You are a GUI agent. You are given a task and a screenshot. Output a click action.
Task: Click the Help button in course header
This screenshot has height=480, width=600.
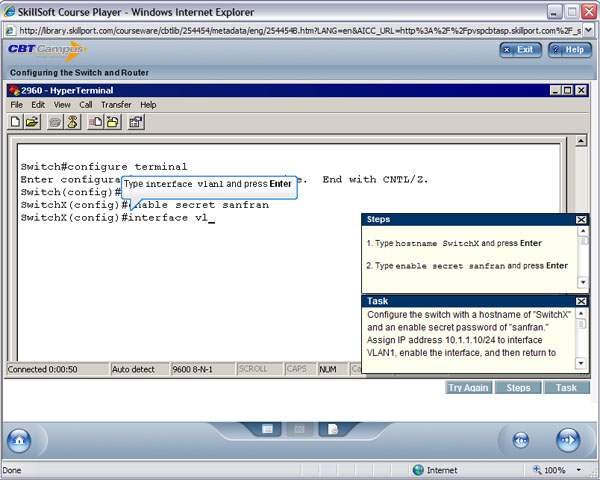568,49
